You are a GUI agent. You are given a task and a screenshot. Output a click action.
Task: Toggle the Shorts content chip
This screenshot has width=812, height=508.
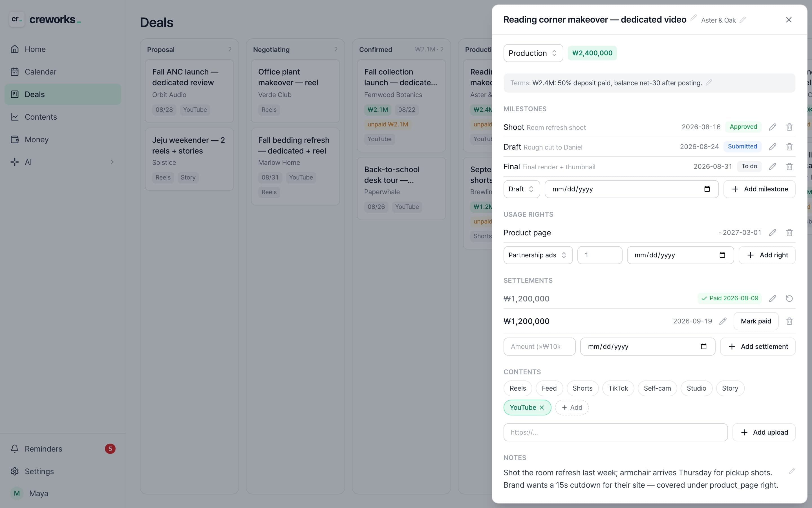pyautogui.click(x=582, y=388)
